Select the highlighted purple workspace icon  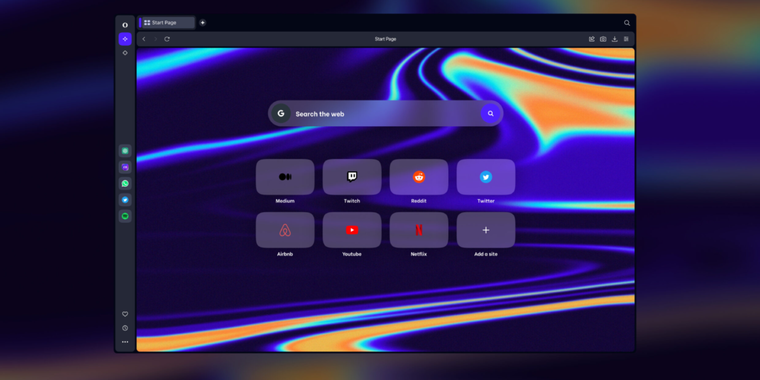pyautogui.click(x=125, y=39)
